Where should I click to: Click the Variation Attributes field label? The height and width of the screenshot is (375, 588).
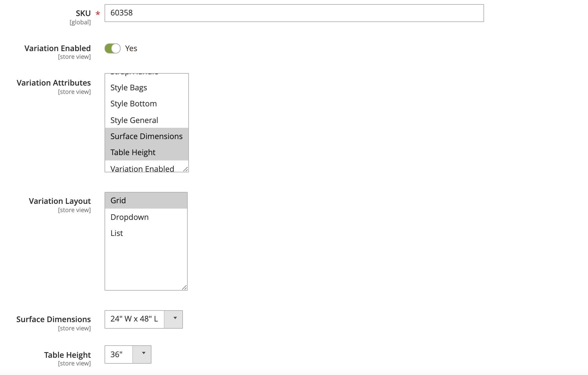coord(53,83)
